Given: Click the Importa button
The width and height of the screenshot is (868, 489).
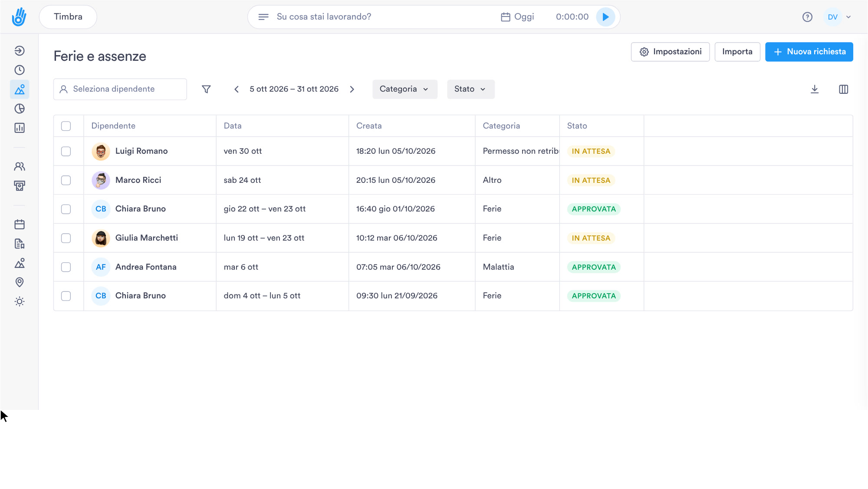Looking at the screenshot, I should pos(737,52).
